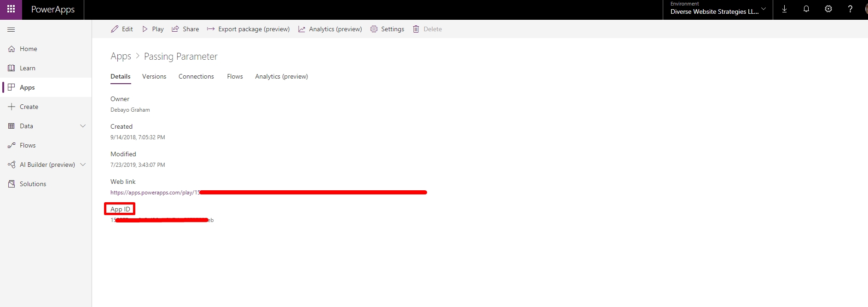Open Settings in the command bar
The image size is (868, 307).
pos(388,29)
